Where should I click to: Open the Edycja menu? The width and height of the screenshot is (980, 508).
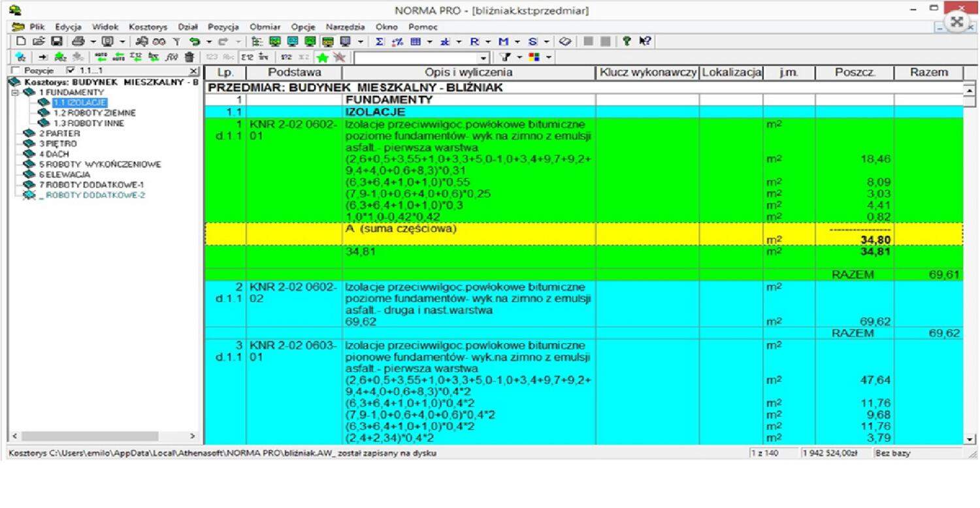(68, 27)
